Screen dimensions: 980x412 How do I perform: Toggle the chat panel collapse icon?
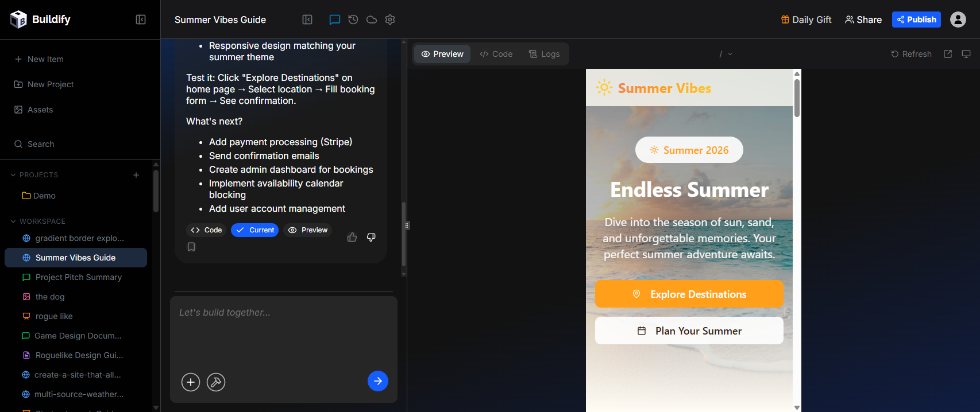pos(307,20)
